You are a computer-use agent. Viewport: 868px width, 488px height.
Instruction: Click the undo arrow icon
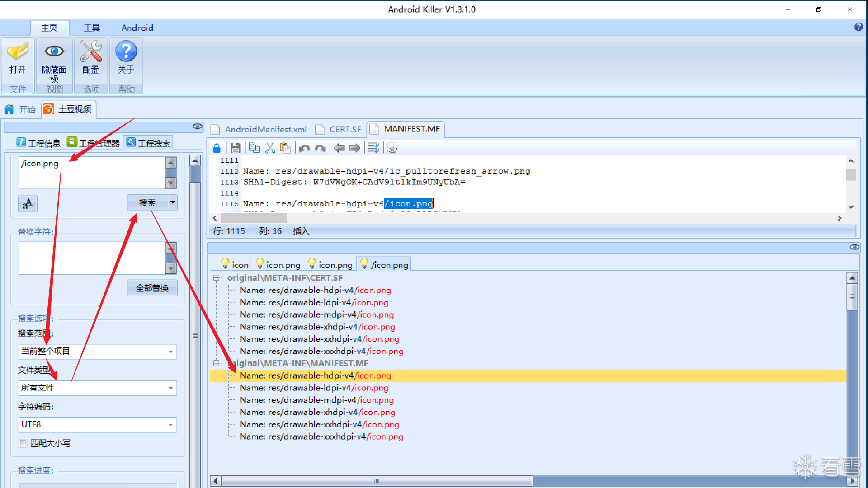[x=304, y=148]
